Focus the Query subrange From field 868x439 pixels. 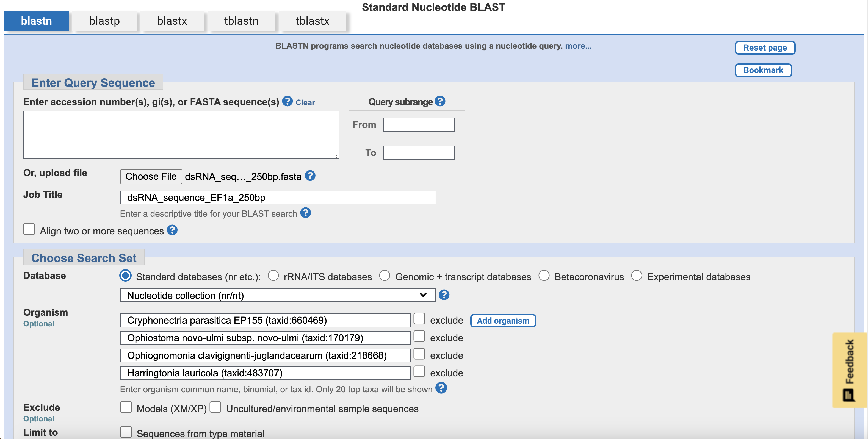tap(419, 125)
